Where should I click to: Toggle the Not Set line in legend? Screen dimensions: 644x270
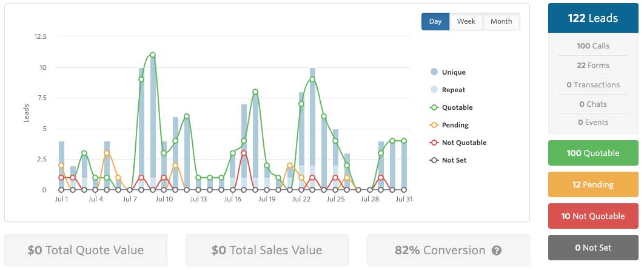pyautogui.click(x=448, y=160)
